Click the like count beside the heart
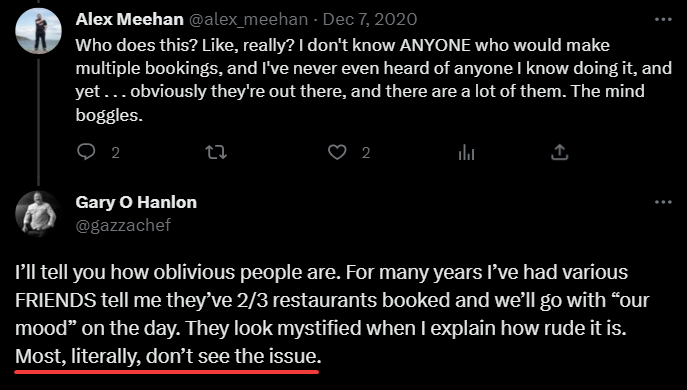The image size is (687, 390). (x=366, y=152)
